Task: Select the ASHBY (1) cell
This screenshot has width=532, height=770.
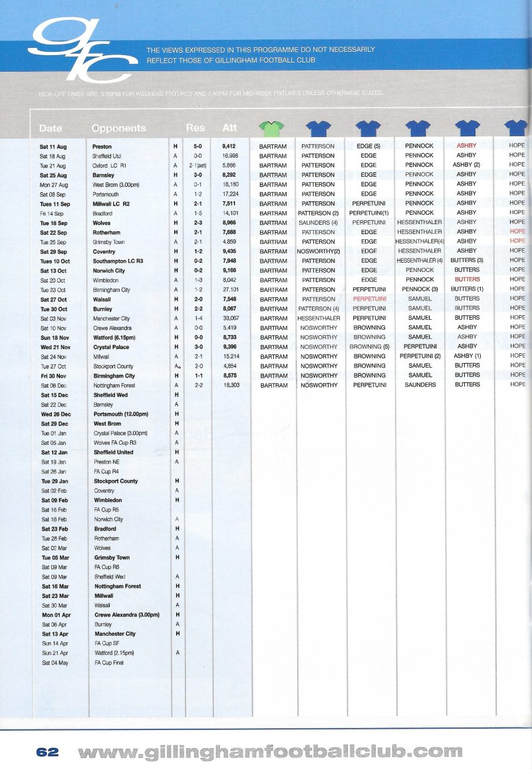Action: point(467,356)
